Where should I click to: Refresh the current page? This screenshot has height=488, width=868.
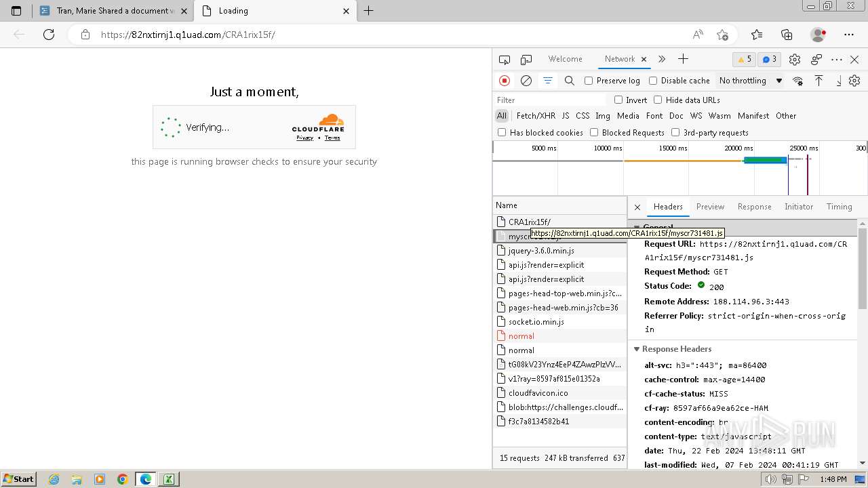tap(49, 35)
